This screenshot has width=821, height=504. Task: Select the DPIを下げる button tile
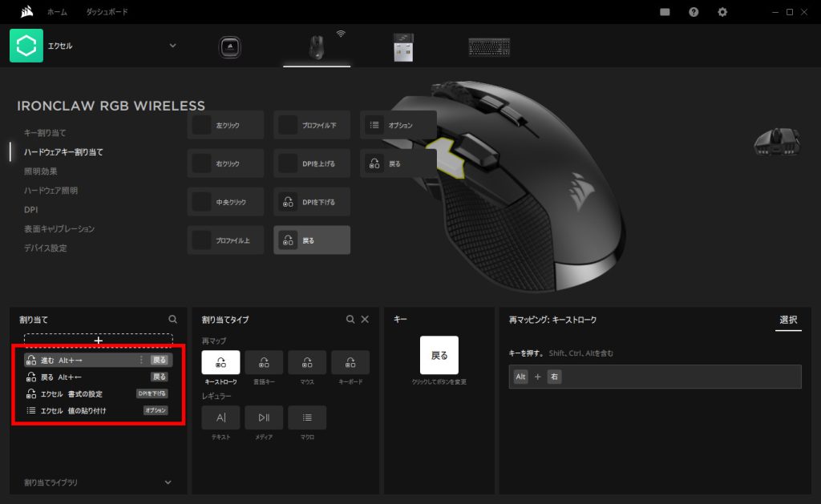tap(312, 201)
